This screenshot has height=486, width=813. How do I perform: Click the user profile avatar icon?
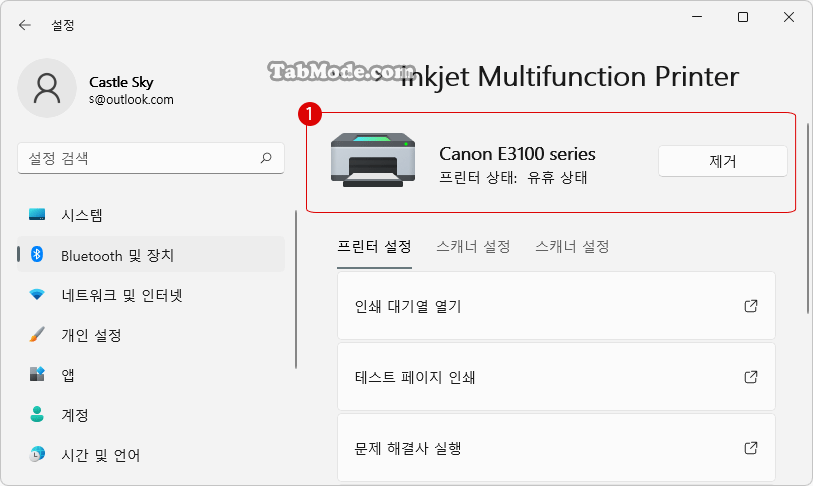[47, 88]
